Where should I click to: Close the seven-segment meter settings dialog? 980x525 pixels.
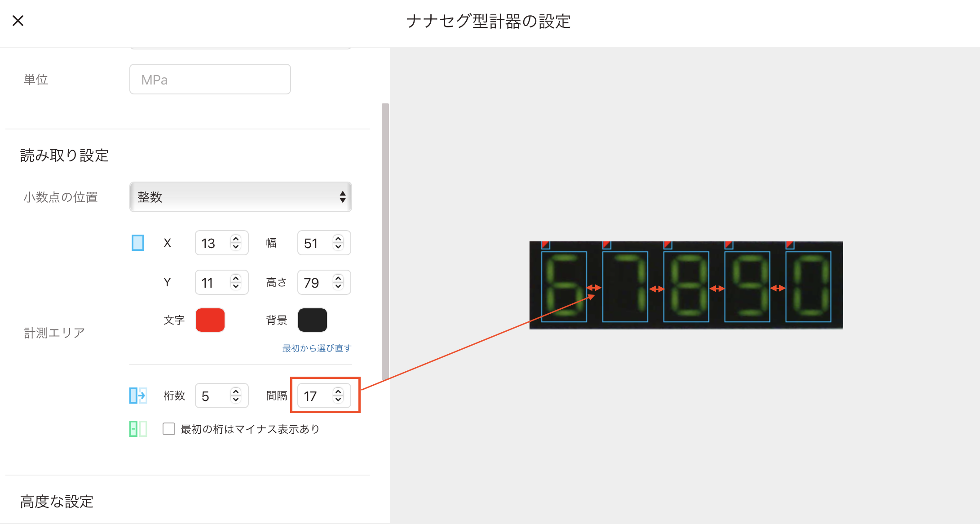[18, 21]
